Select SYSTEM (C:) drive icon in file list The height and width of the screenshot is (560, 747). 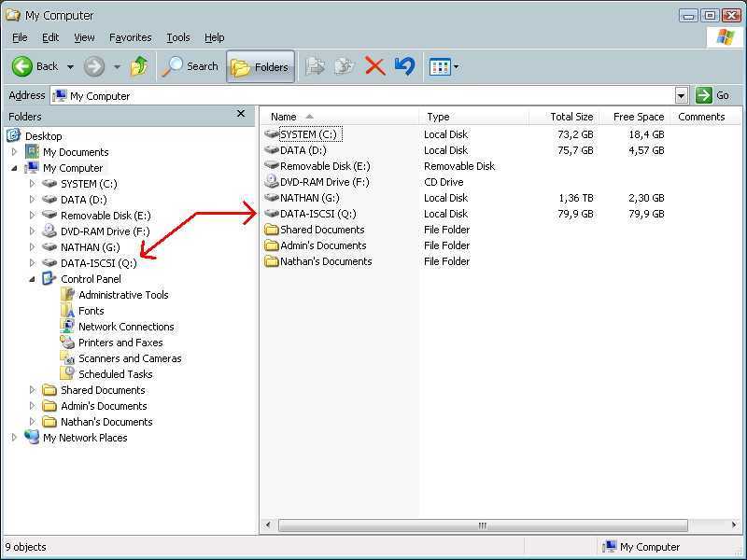(272, 134)
